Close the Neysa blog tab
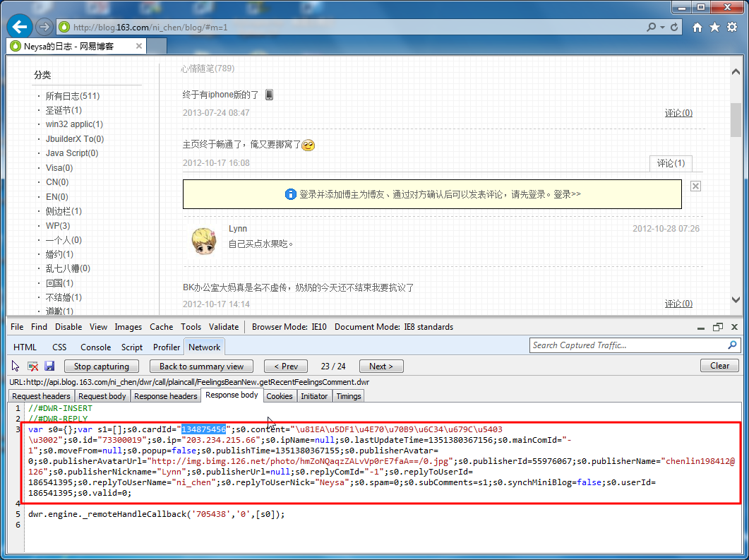Viewport: 749px width, 560px height. [138, 46]
